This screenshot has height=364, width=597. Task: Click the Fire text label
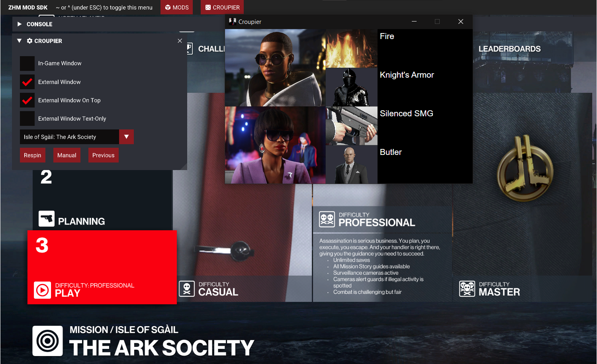(387, 36)
